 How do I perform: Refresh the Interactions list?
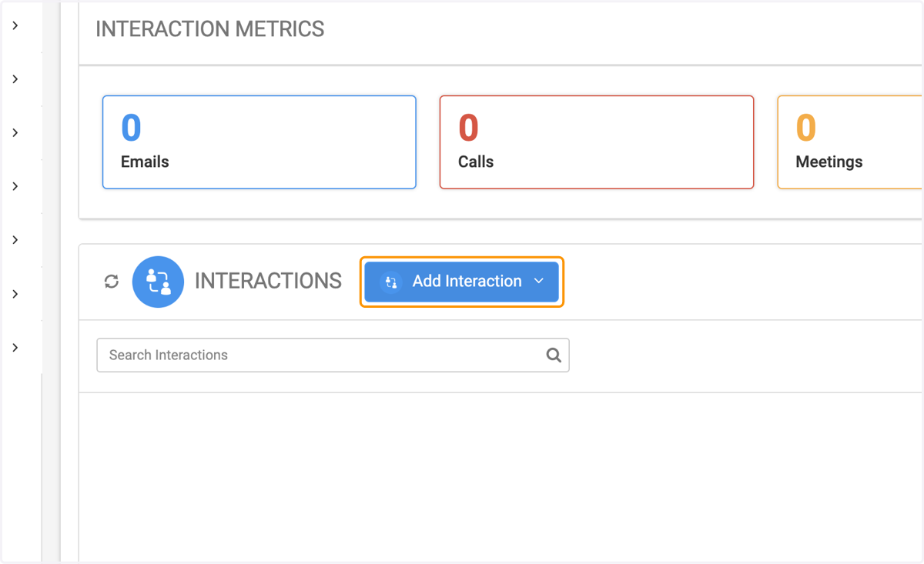(x=112, y=282)
